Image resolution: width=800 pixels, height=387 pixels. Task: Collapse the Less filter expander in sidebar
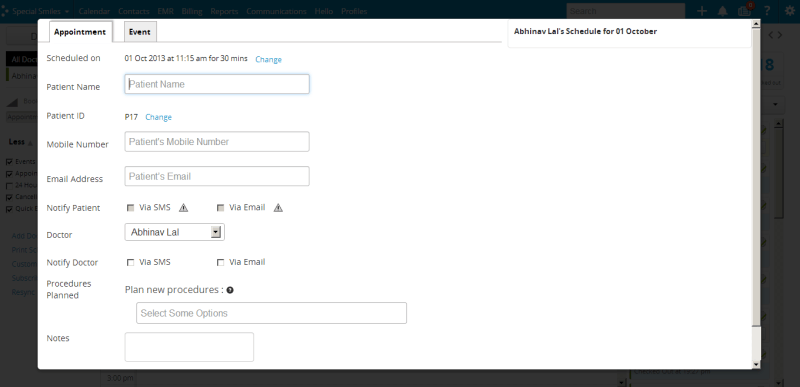click(x=20, y=142)
